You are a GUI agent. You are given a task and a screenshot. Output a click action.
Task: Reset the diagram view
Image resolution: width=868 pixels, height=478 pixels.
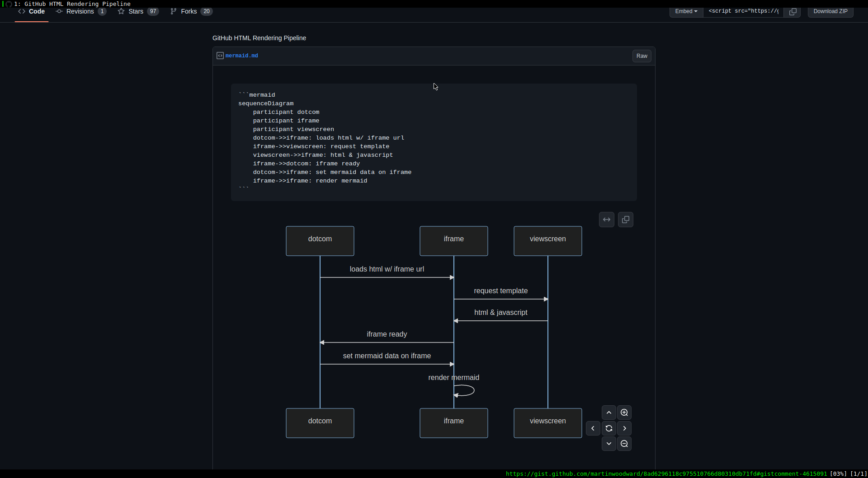point(609,428)
